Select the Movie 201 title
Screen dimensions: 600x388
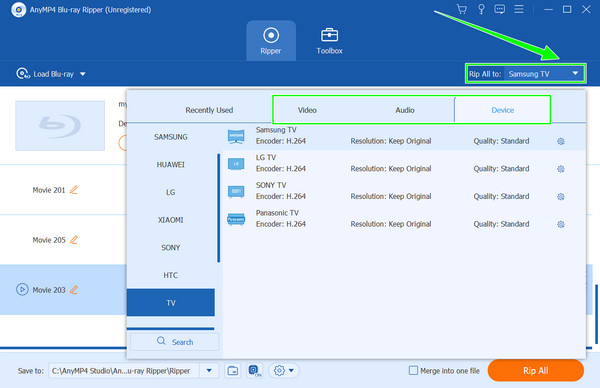49,190
